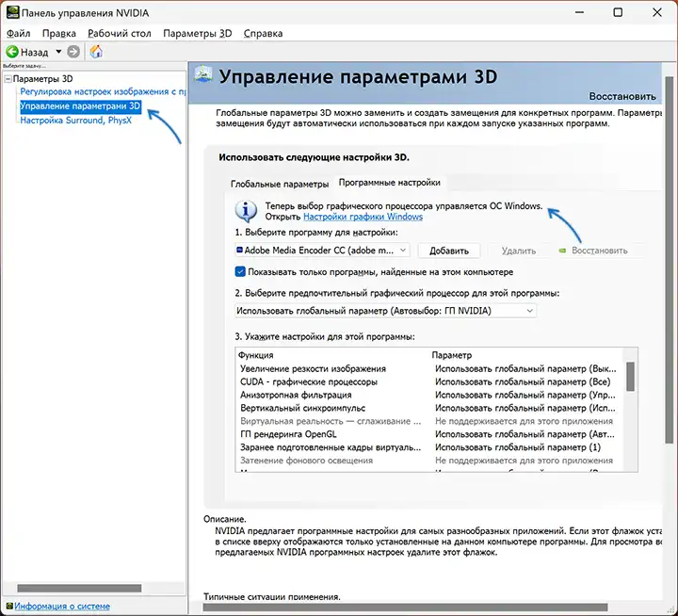Viewport: 678px width, 616px height.
Task: Open the Файл menu
Action: [x=18, y=33]
